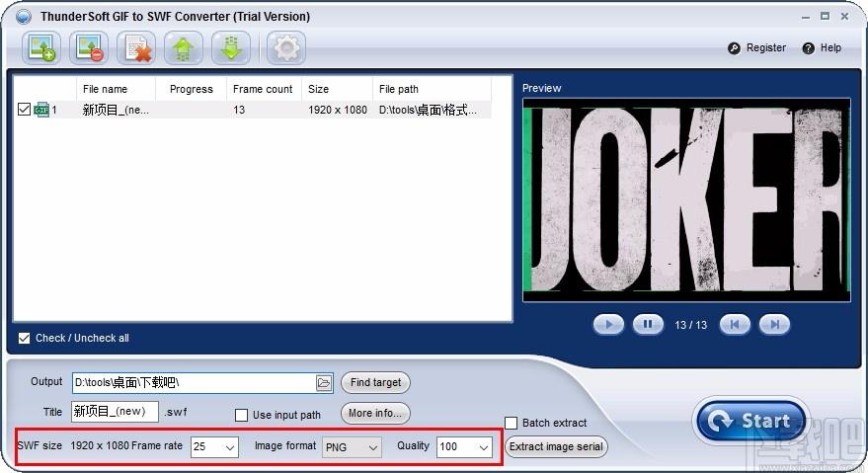Image resolution: width=868 pixels, height=473 pixels.
Task: Open the Register link
Action: pos(766,48)
